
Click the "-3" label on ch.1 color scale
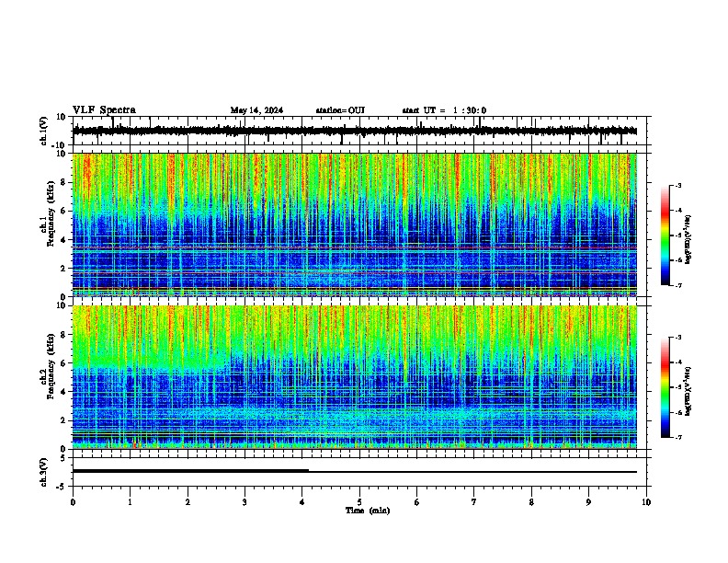click(x=677, y=185)
